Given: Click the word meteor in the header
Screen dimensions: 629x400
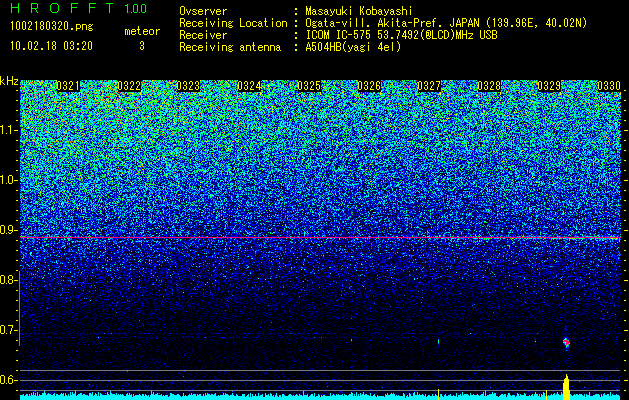Looking at the screenshot, I should coord(142,31).
